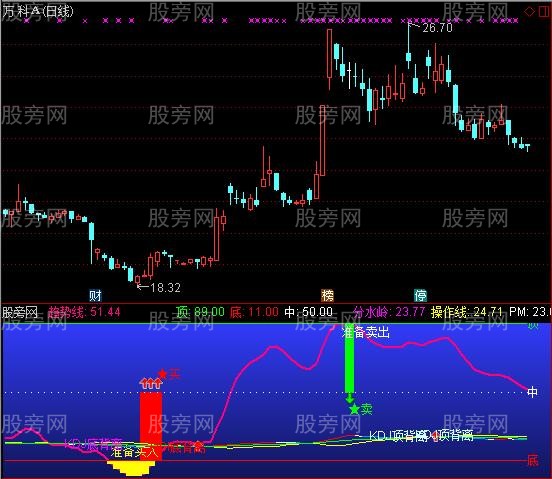The image size is (552, 479).
Task: Click the 18.32 low price label
Action: (165, 288)
